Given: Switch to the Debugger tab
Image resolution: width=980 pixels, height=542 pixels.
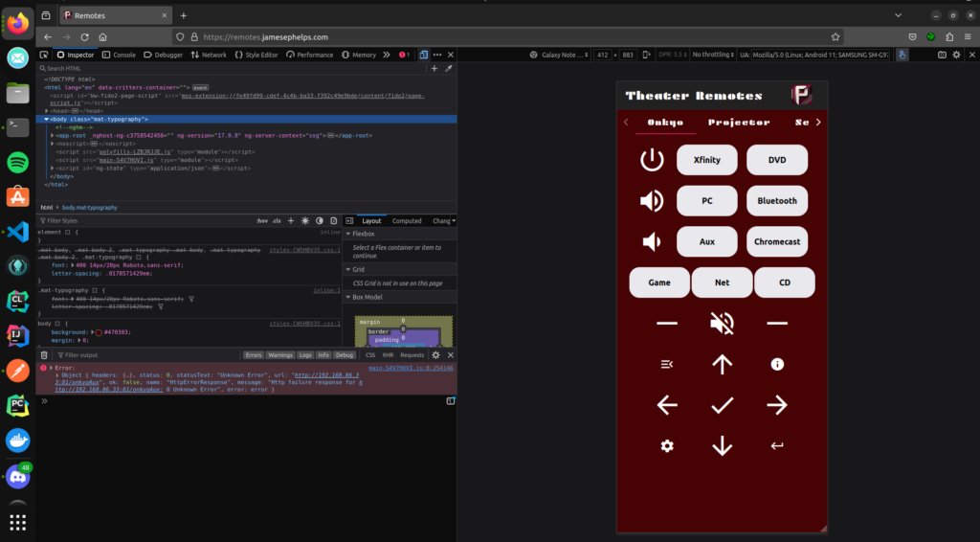Looking at the screenshot, I should point(163,55).
